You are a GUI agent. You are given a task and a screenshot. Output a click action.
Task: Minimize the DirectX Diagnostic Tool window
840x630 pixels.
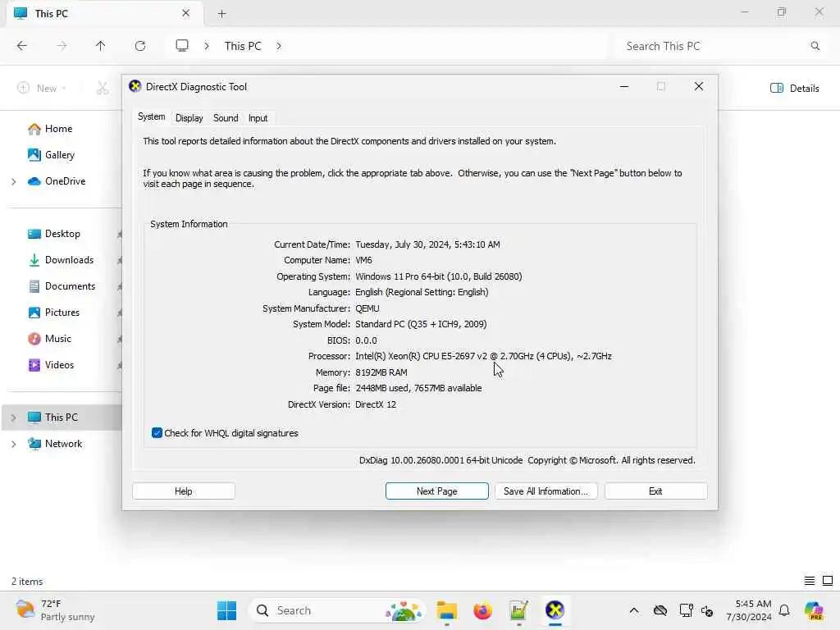(x=624, y=86)
